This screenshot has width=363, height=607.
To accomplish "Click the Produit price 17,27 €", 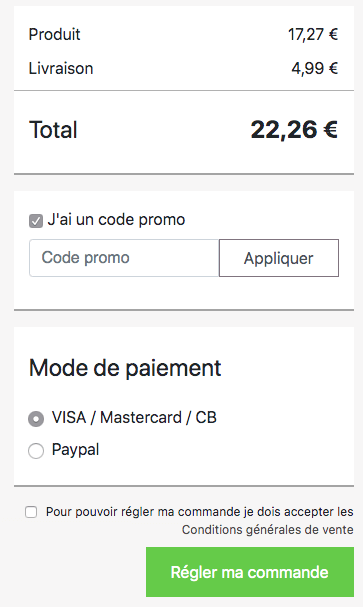I will (x=313, y=34).
